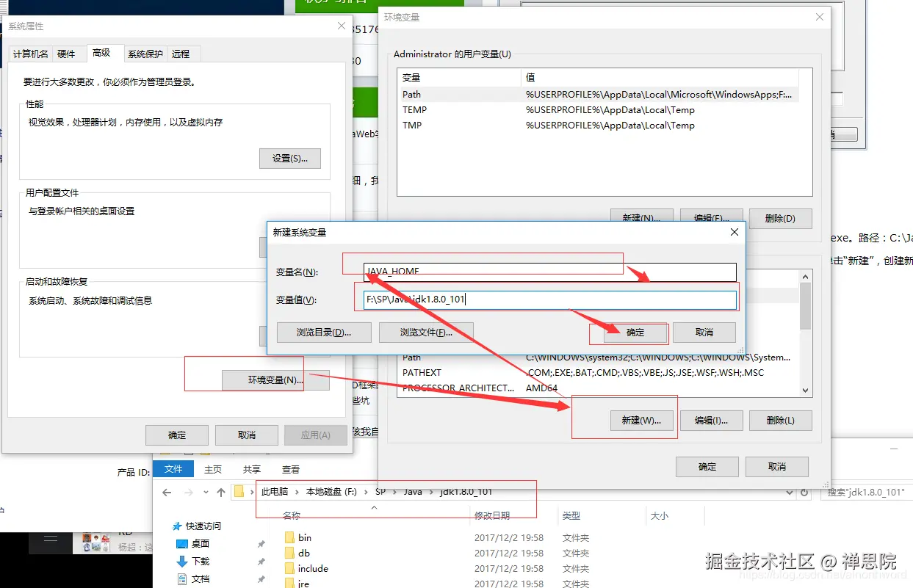The height and width of the screenshot is (588, 913).
Task: Click the db folder icon
Action: (x=289, y=553)
